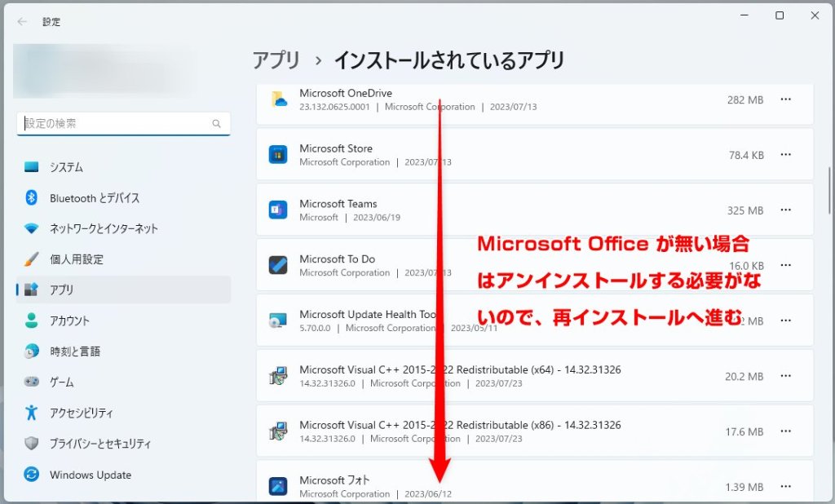Open プライバシーとセキュリティ settings
This screenshot has width=835, height=504.
click(124, 444)
